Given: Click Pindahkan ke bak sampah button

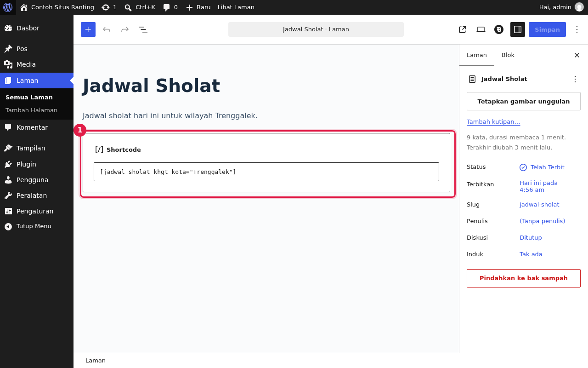Looking at the screenshot, I should (524, 278).
